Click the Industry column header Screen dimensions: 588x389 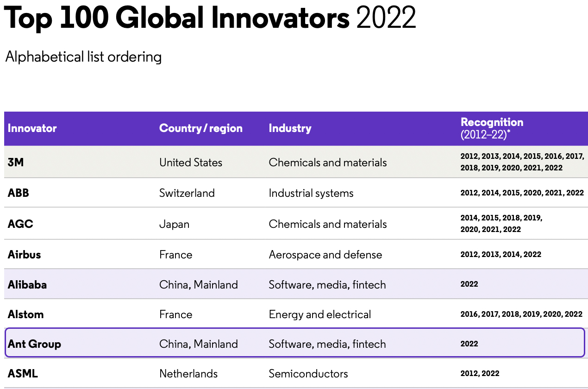[x=290, y=128]
